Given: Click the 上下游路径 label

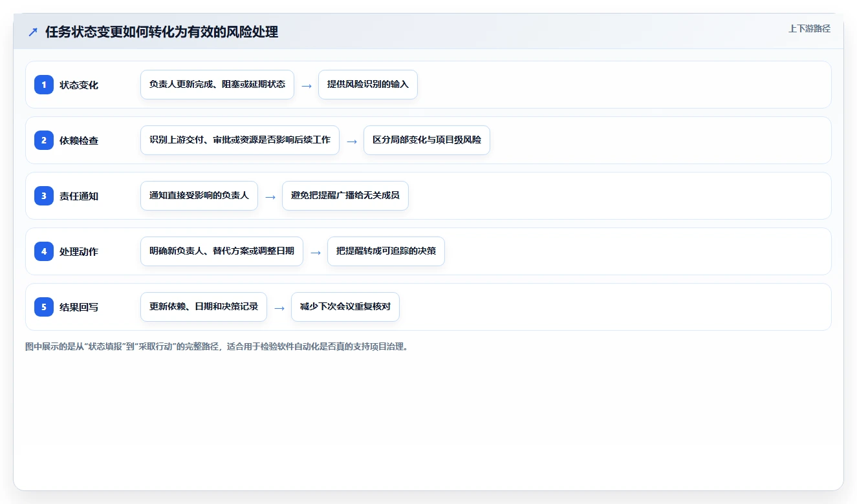Looking at the screenshot, I should pos(809,28).
